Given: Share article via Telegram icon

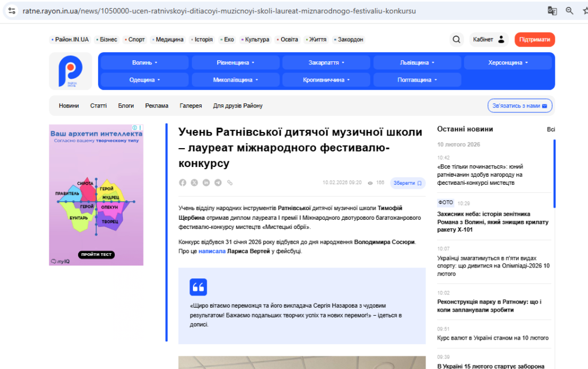Looking at the screenshot, I should (x=218, y=182).
